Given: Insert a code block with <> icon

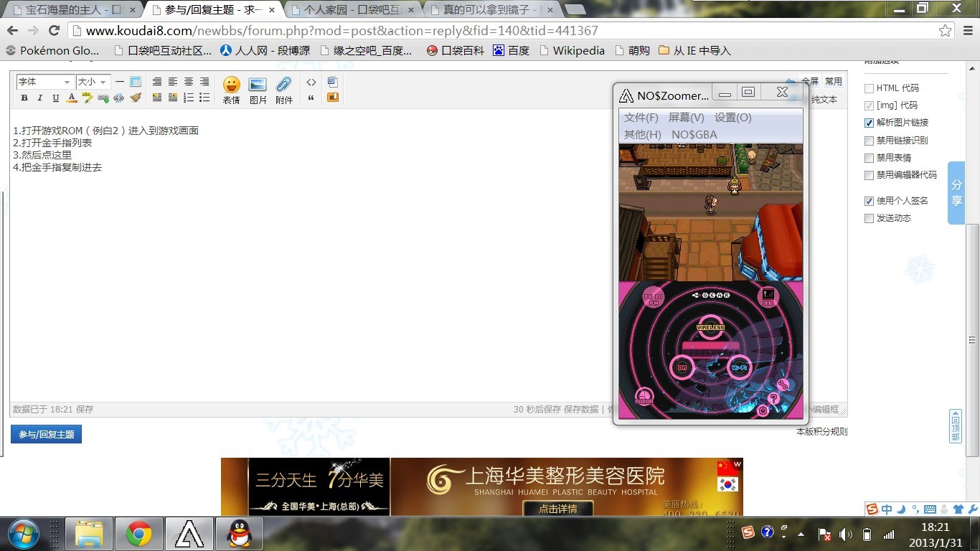Looking at the screenshot, I should [311, 82].
